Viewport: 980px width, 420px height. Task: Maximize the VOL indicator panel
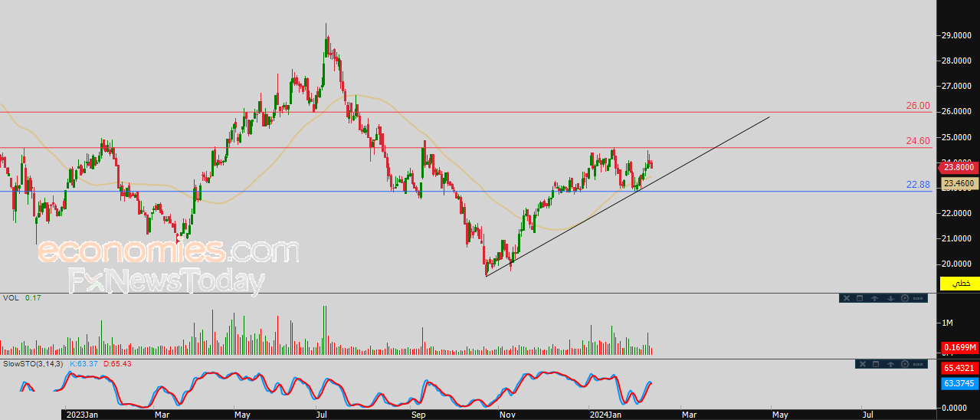pos(860,298)
